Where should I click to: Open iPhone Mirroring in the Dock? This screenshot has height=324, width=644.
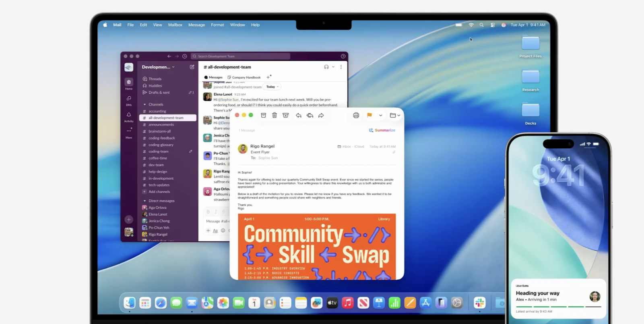441,303
